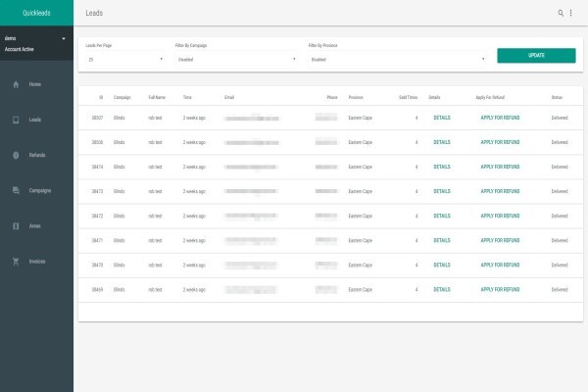Apply for refund on lead 38471

[500, 240]
